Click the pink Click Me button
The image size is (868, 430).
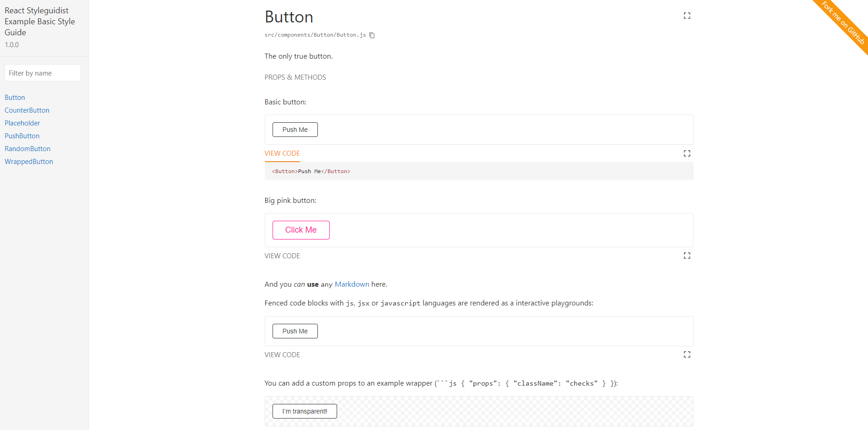click(x=301, y=230)
